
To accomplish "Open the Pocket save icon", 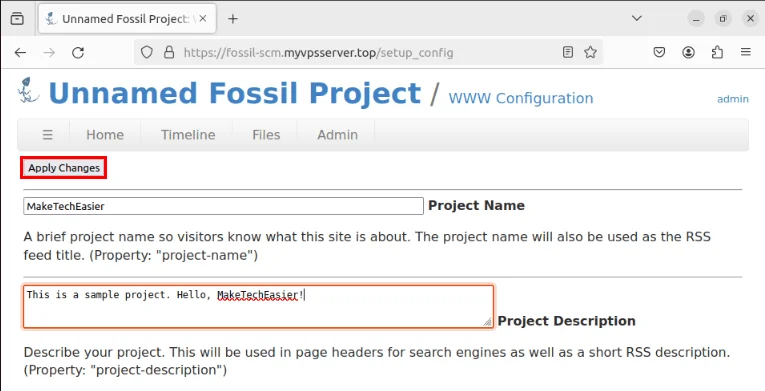I will (x=659, y=52).
